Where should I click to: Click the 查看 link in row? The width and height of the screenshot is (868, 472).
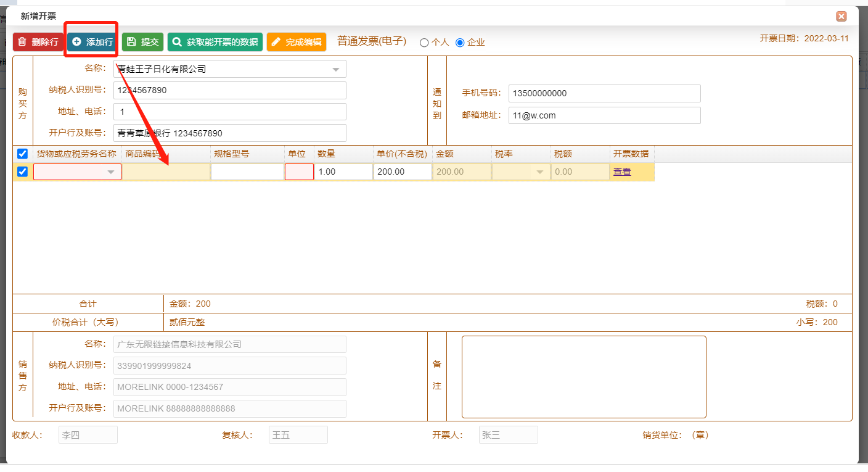coord(622,172)
